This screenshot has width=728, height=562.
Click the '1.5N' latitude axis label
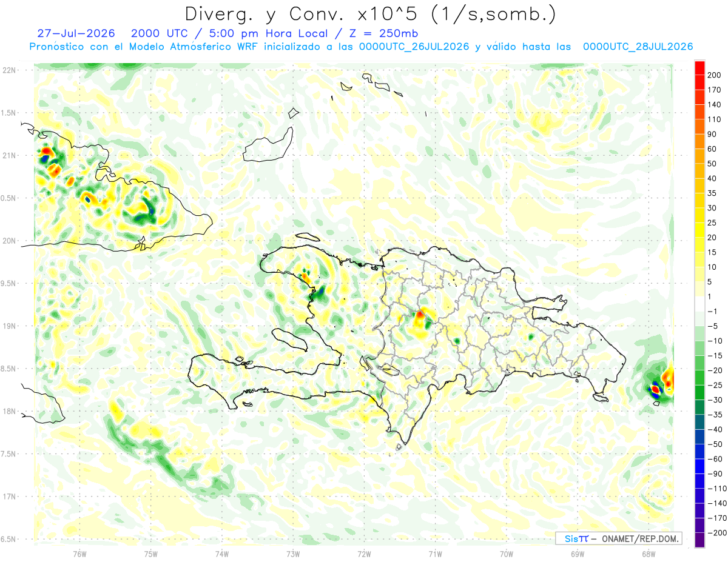click(9, 113)
